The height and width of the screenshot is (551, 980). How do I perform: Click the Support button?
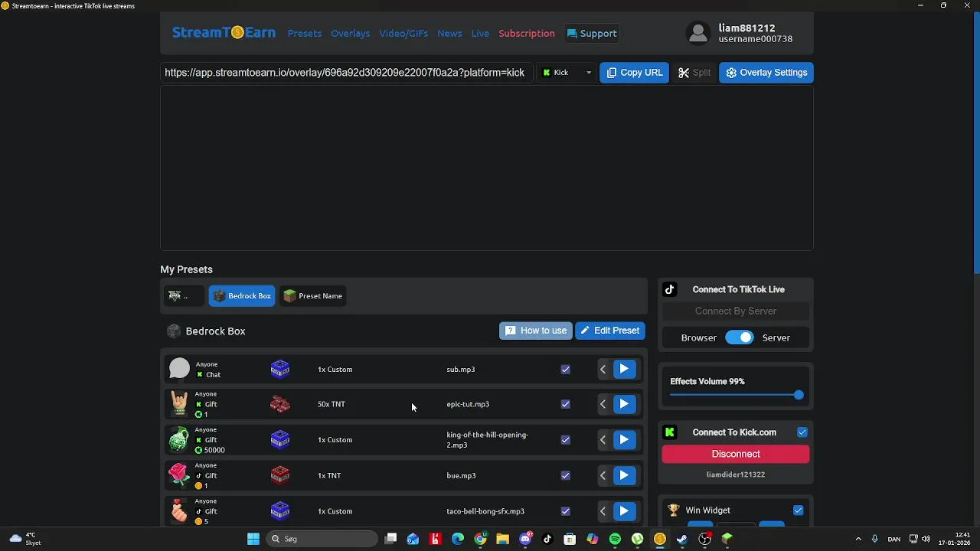592,34
